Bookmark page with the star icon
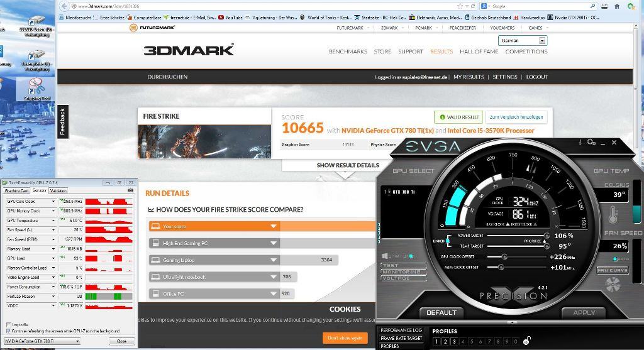The width and height of the screenshot is (644, 350). tap(460, 6)
